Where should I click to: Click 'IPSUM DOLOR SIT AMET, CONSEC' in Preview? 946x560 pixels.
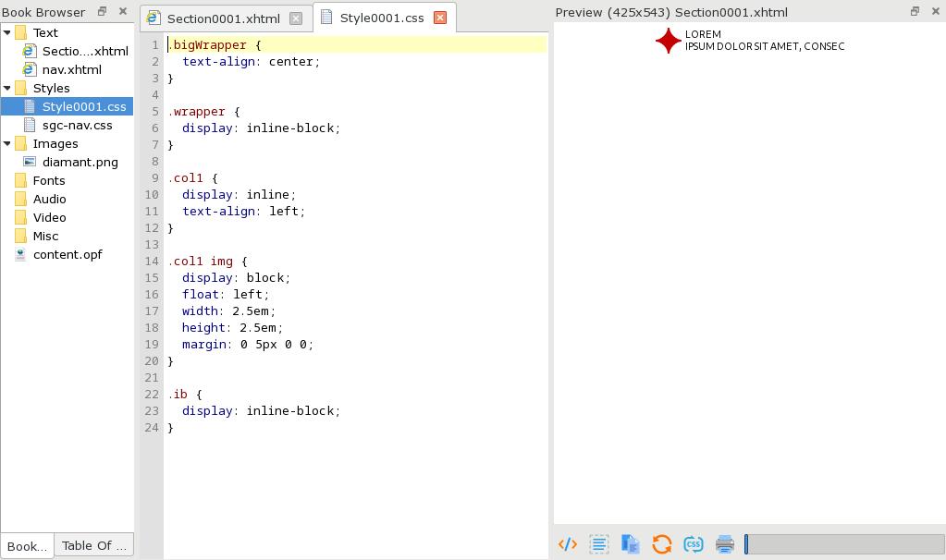(x=765, y=46)
